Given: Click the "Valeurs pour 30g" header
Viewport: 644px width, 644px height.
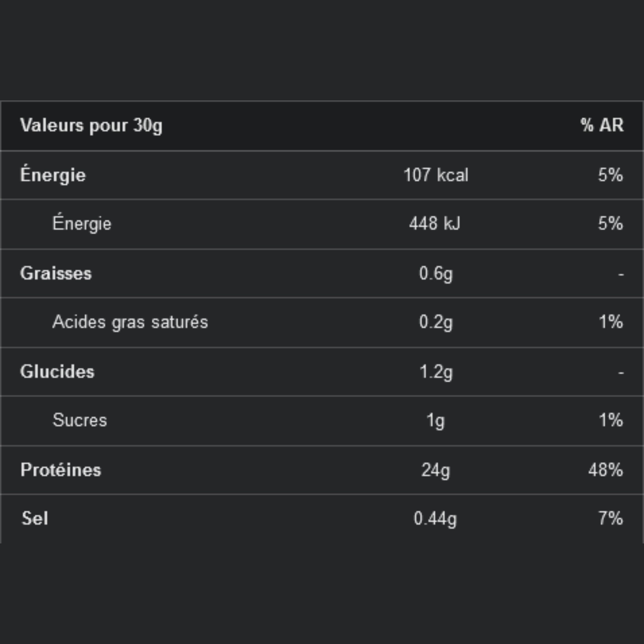Looking at the screenshot, I should tap(91, 126).
